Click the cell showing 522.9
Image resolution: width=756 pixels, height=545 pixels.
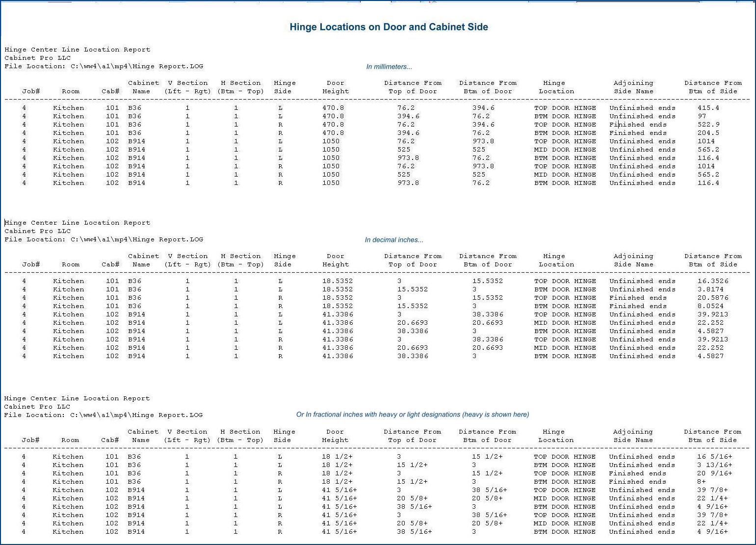(708, 125)
